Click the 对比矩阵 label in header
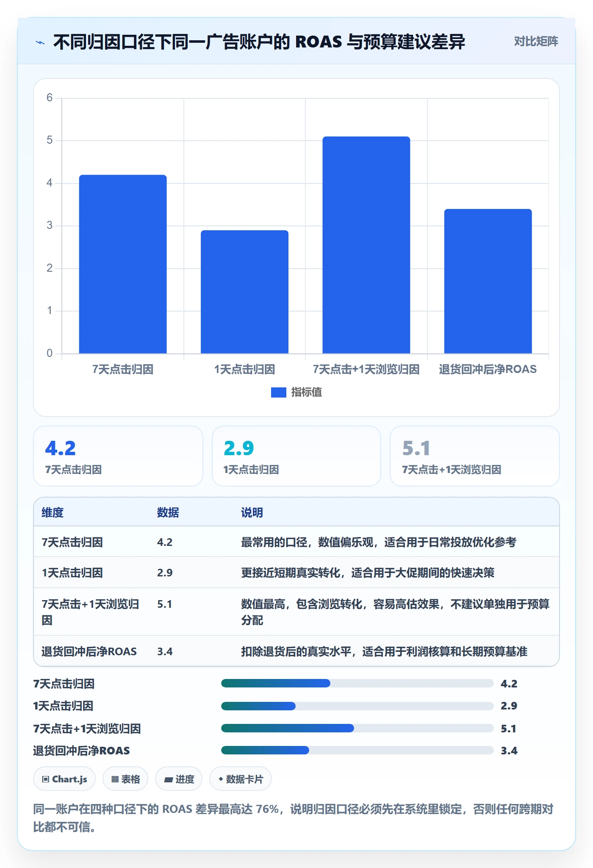Screen dimensions: 593x868 pyautogui.click(x=536, y=41)
